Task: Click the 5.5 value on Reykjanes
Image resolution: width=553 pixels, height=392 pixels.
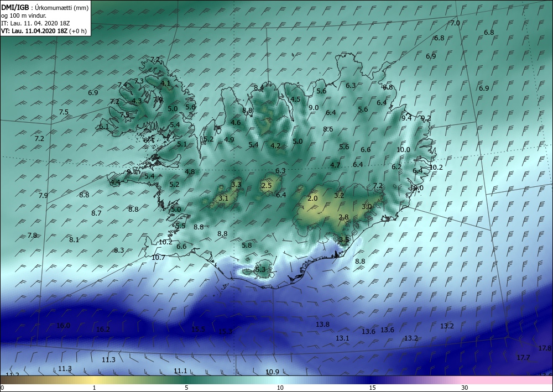Action: point(181,226)
